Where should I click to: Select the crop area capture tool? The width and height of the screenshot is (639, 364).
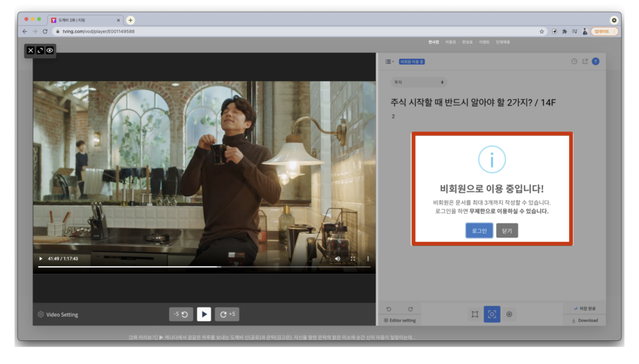[475, 314]
